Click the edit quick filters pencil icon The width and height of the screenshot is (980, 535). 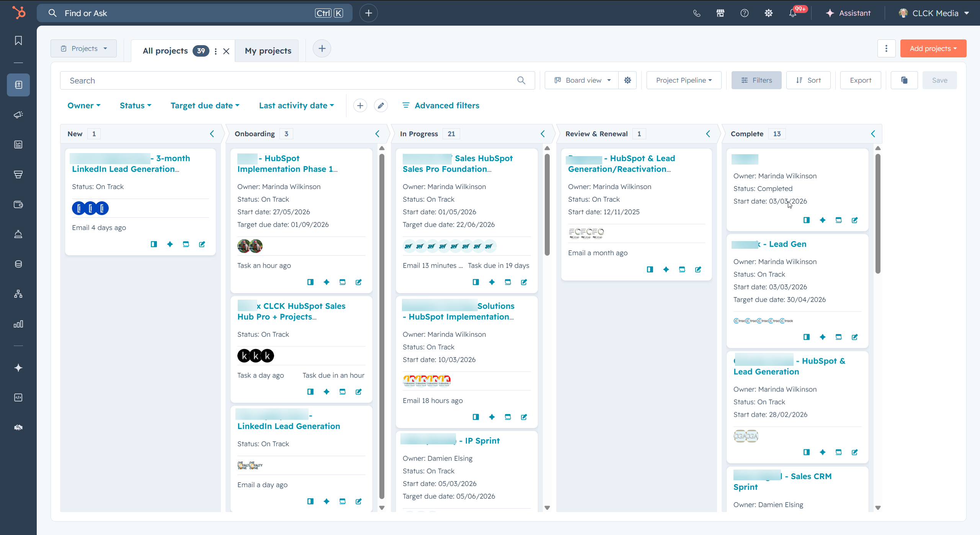click(381, 106)
